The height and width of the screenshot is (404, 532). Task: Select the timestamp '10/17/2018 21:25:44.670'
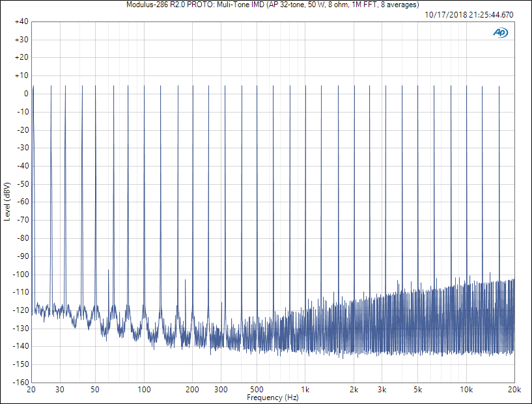coord(469,14)
